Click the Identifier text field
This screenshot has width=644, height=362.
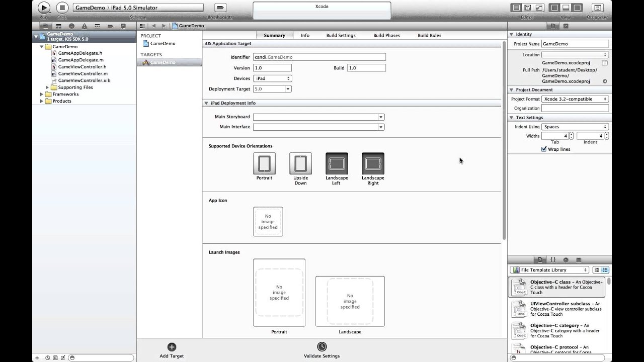pyautogui.click(x=319, y=57)
